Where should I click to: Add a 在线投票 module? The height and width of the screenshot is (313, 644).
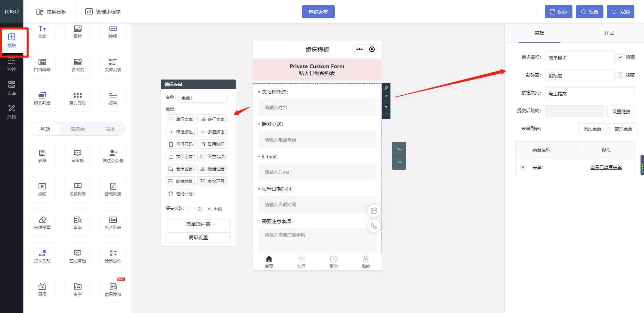coord(42,222)
